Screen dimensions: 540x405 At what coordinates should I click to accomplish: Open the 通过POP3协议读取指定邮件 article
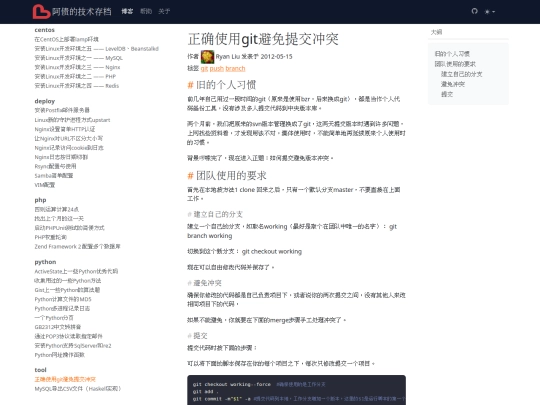click(x=68, y=336)
